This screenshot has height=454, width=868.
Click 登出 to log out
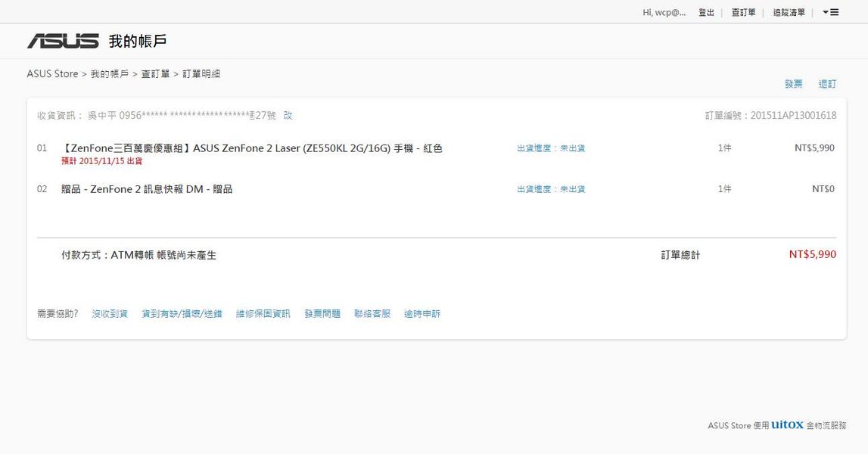point(706,12)
